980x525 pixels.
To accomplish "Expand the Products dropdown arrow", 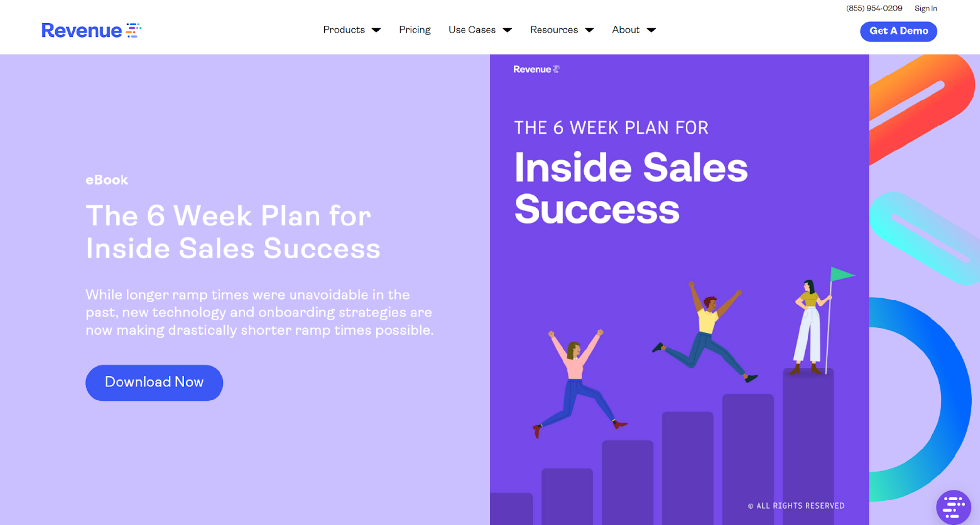I will (376, 30).
